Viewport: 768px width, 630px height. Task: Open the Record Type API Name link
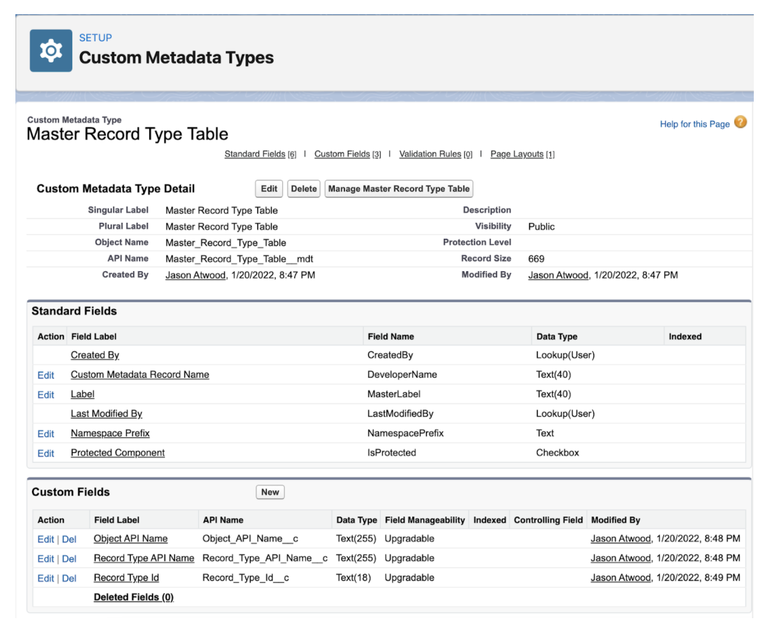(144, 558)
